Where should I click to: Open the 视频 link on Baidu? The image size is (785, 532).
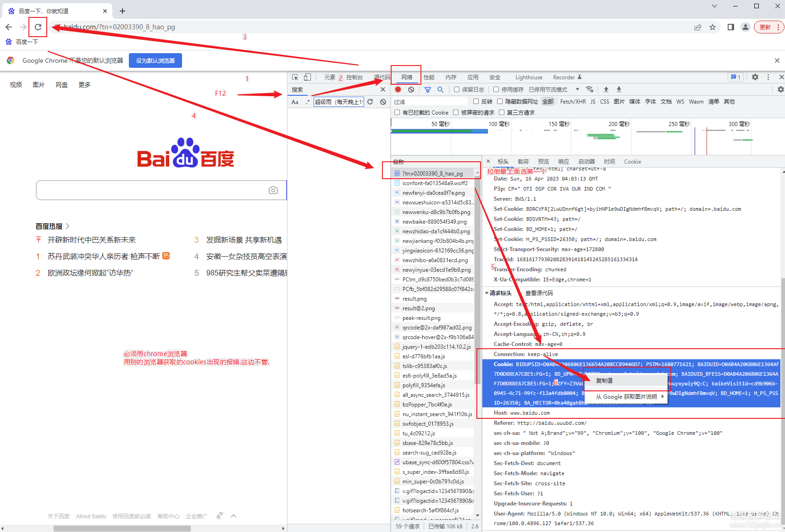(16, 85)
